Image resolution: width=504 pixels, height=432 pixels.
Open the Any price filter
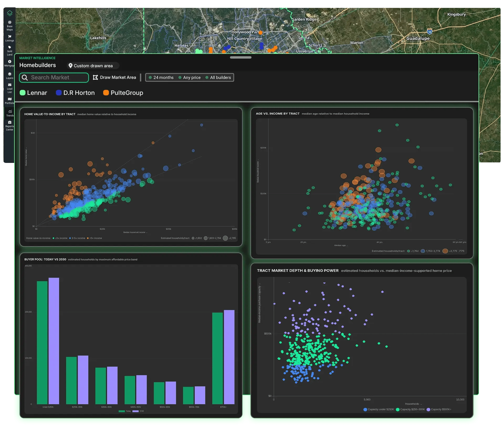coord(190,78)
